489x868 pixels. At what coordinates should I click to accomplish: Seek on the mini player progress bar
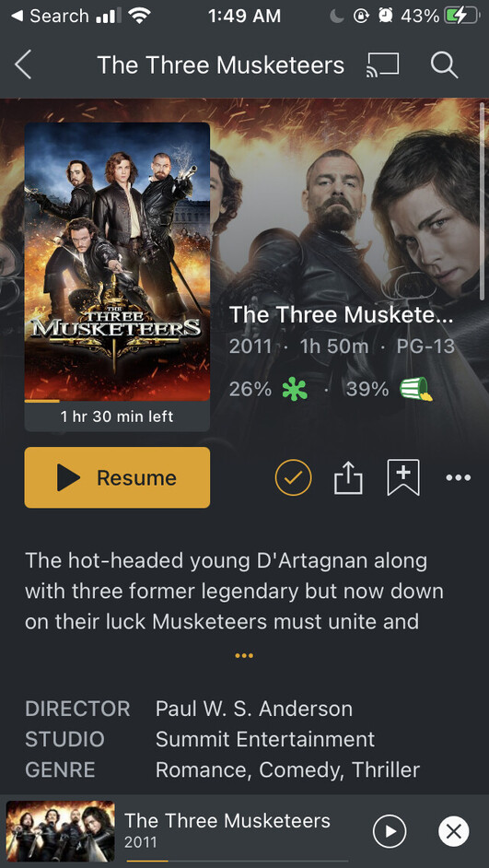[238, 861]
